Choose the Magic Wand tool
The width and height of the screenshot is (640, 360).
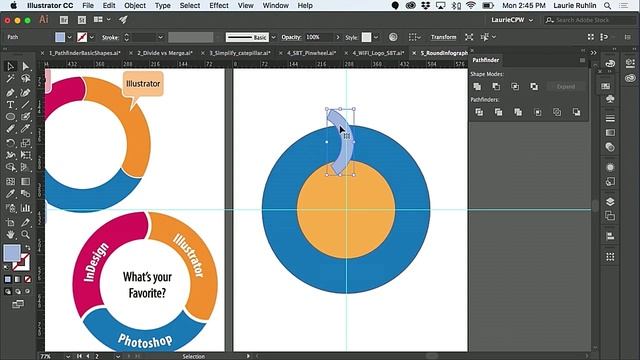[11, 78]
